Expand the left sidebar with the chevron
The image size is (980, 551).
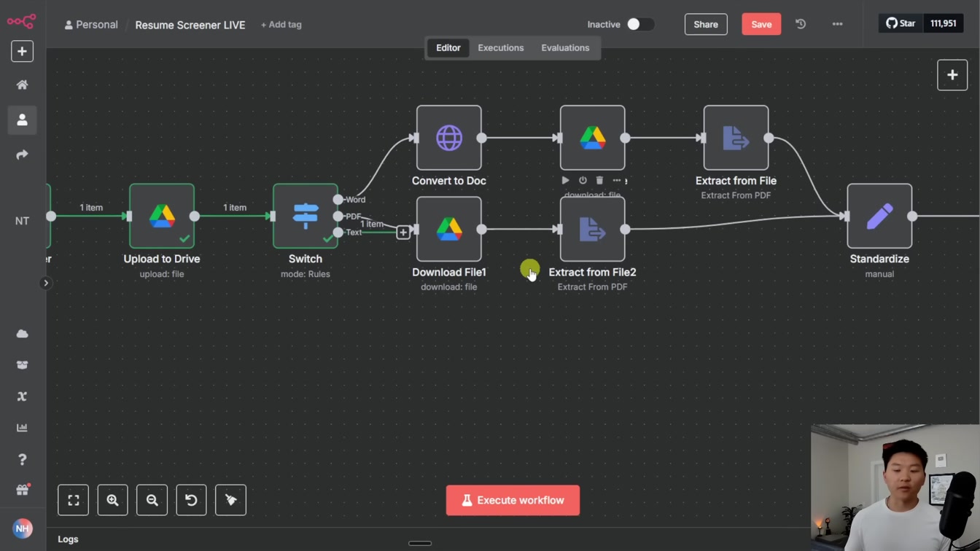[45, 283]
